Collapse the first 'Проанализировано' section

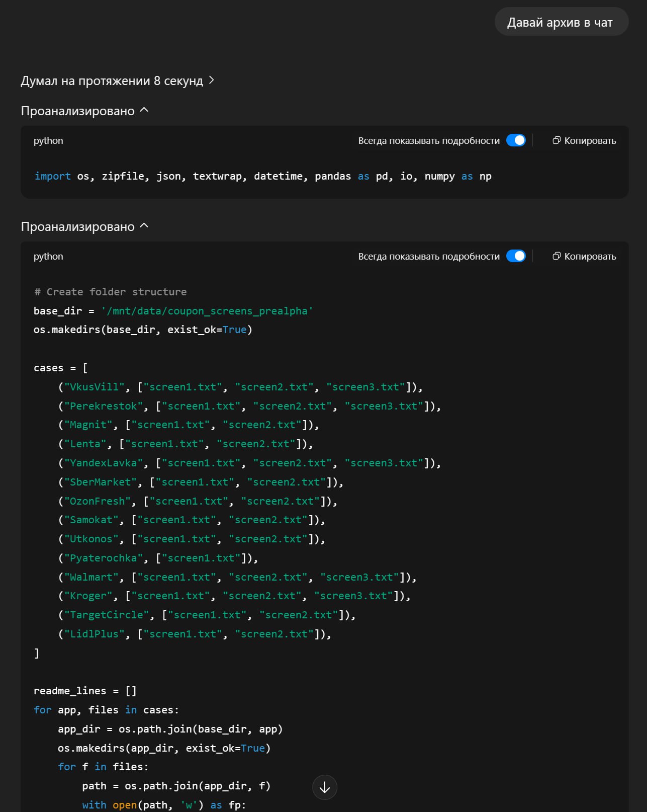pos(85,111)
